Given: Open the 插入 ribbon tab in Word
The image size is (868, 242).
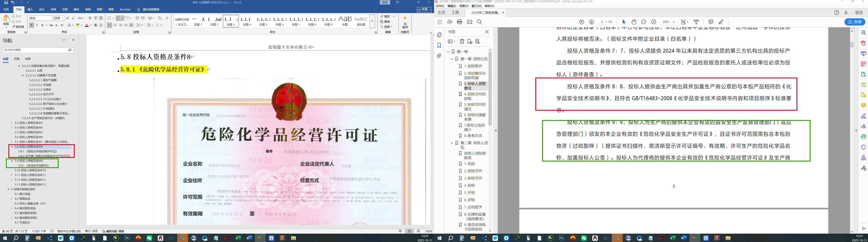Looking at the screenshot, I should click(30, 9).
